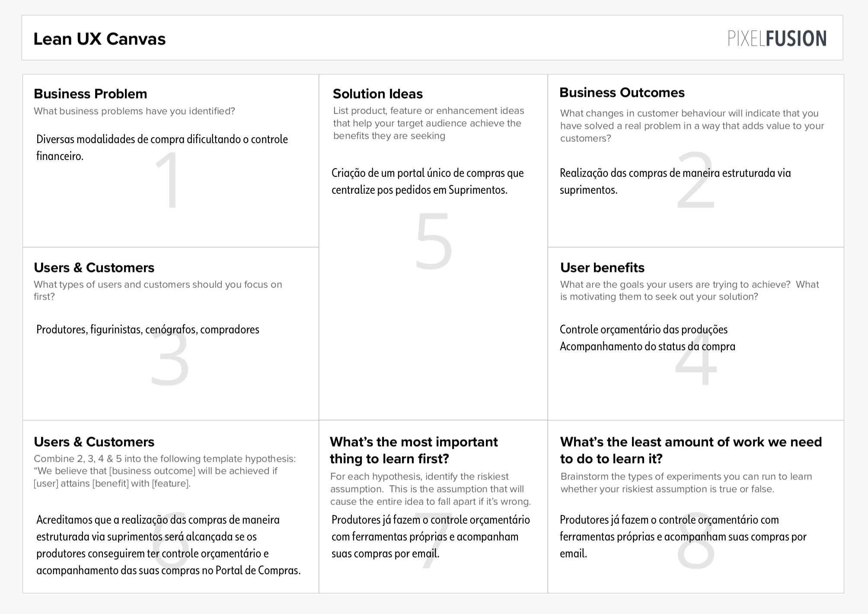868x614 pixels.
Task: Click the large watermark number 2
Action: click(x=696, y=180)
